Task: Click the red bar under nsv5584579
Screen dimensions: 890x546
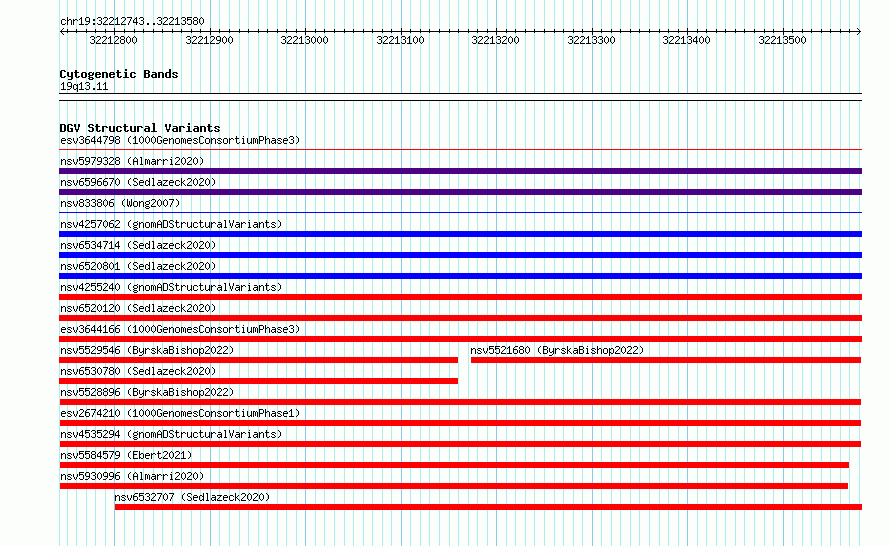Action: pyautogui.click(x=454, y=465)
